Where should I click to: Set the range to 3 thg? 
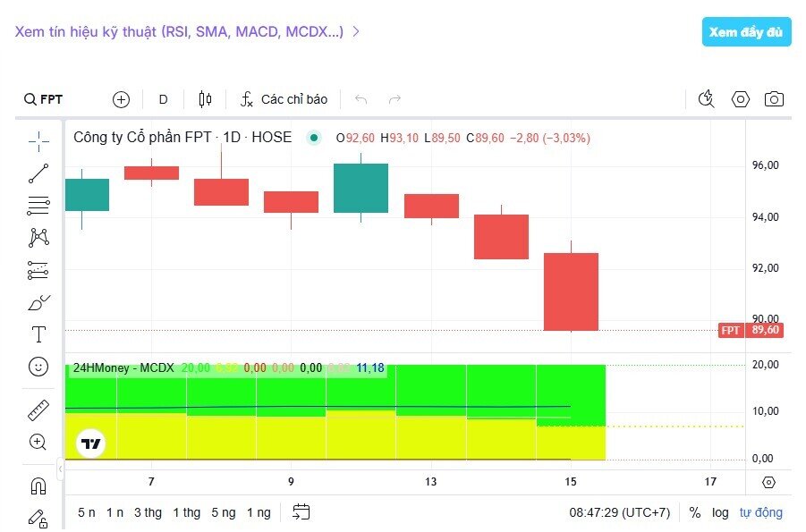(148, 512)
